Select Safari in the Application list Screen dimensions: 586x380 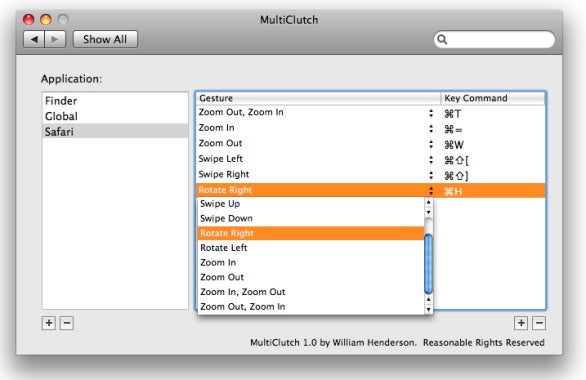tap(115, 132)
